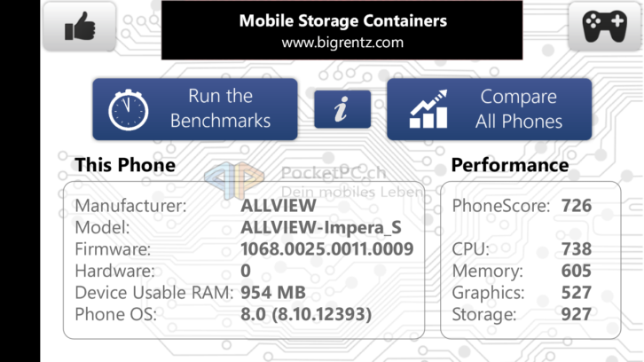Select the Storage score 927
This screenshot has width=644, height=362.
[x=577, y=314]
